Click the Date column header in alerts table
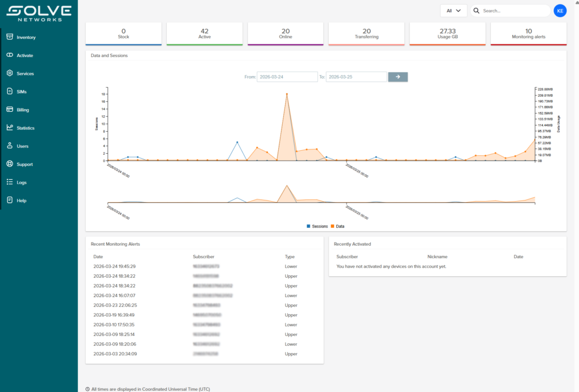The width and height of the screenshot is (579, 392). (x=98, y=256)
